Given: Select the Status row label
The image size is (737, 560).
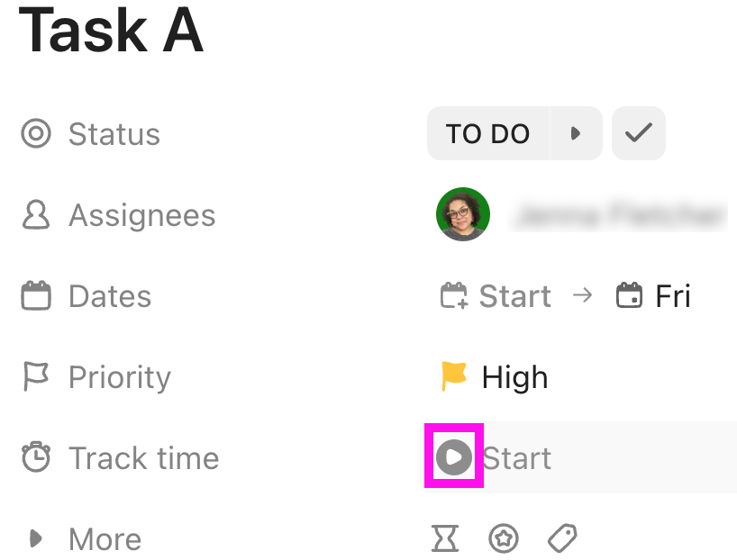Looking at the screenshot, I should click(x=114, y=133).
